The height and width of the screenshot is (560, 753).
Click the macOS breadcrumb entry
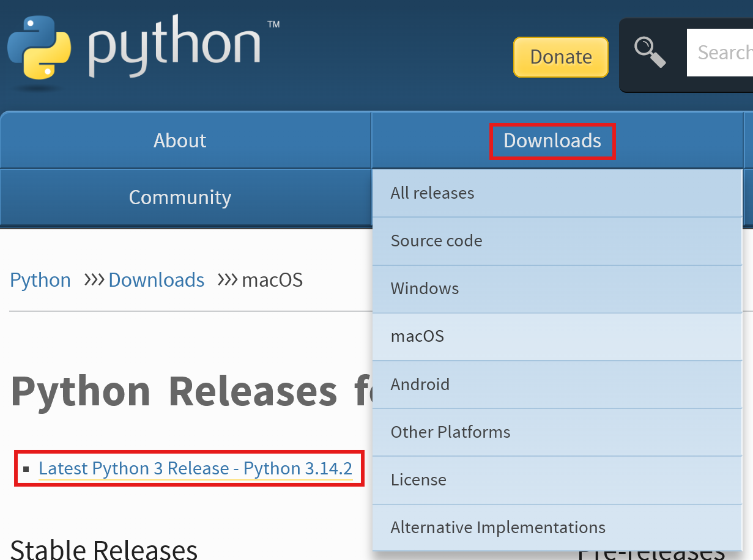click(x=272, y=280)
